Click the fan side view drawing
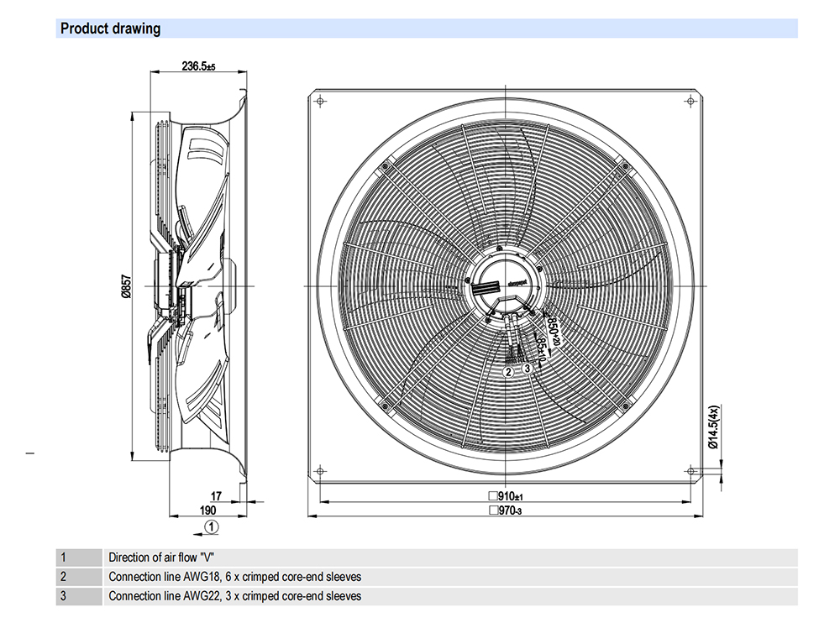This screenshot has width=840, height=623. tap(198, 286)
